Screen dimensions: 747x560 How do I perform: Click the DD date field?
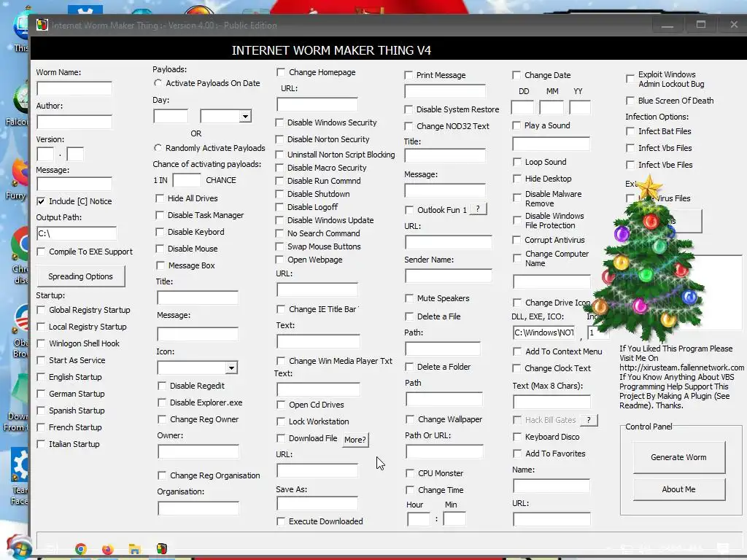click(522, 108)
